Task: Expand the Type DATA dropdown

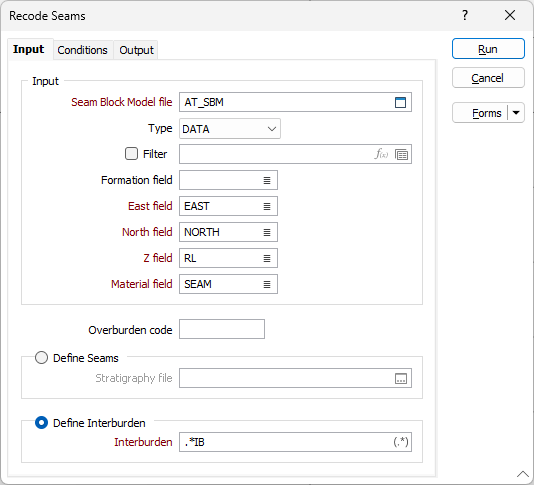Action: point(230,129)
